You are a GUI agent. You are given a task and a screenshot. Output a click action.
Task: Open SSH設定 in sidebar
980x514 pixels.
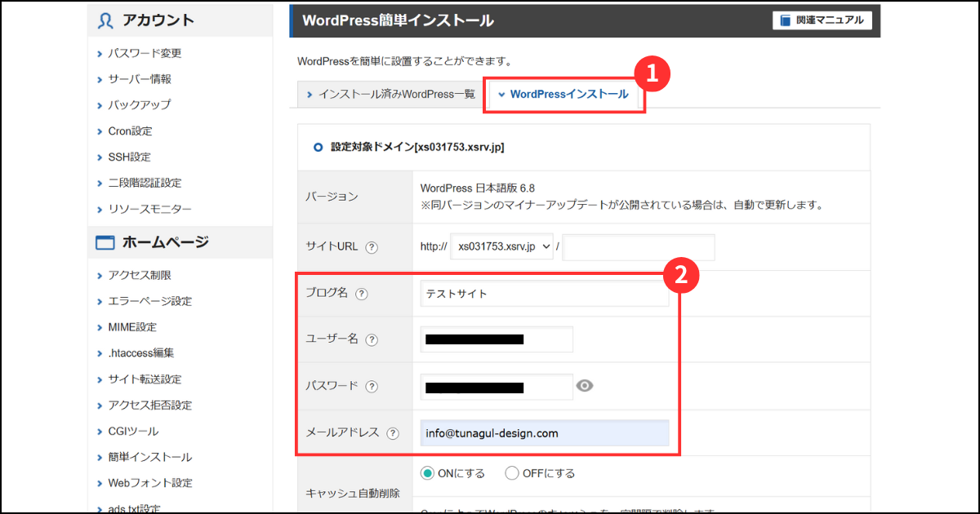(x=129, y=157)
